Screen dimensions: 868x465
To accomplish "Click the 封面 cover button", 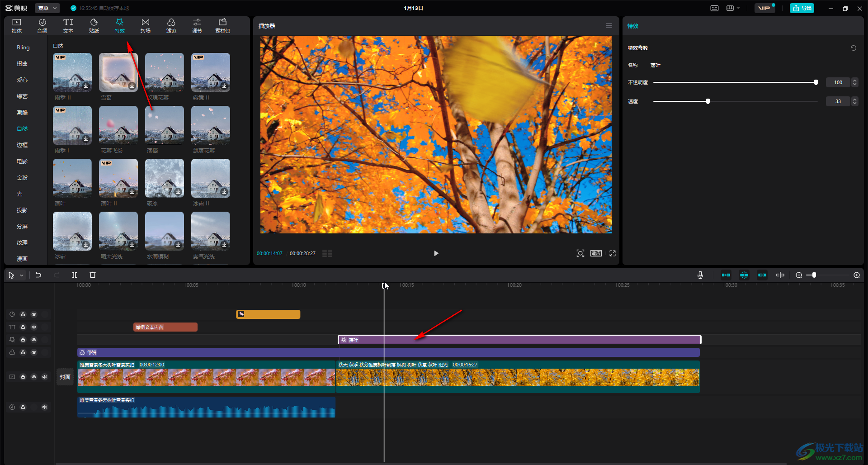I will [x=65, y=377].
